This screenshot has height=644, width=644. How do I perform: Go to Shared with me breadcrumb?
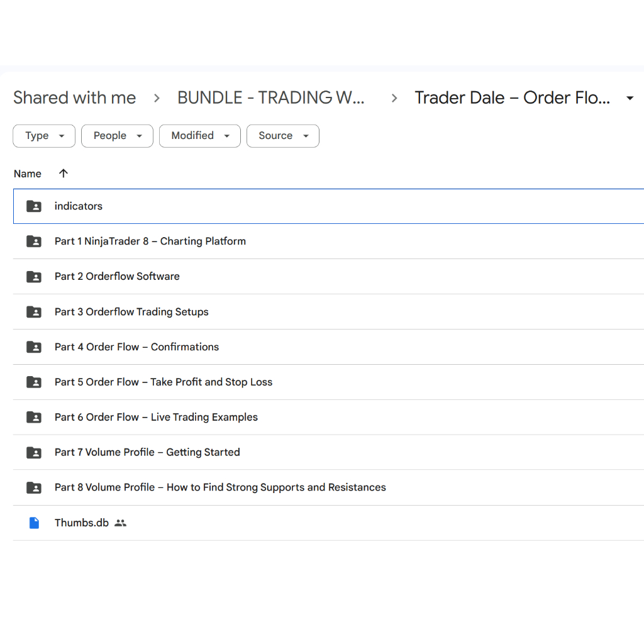[74, 97]
